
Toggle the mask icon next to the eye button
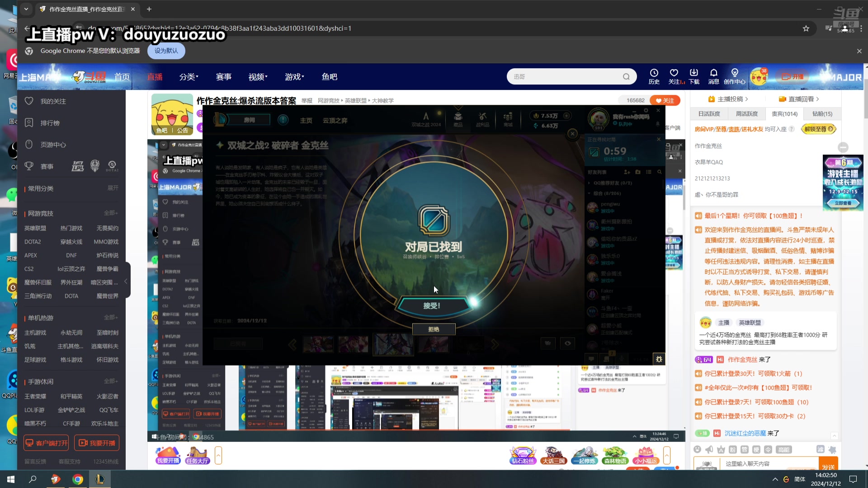pyautogui.click(x=548, y=343)
